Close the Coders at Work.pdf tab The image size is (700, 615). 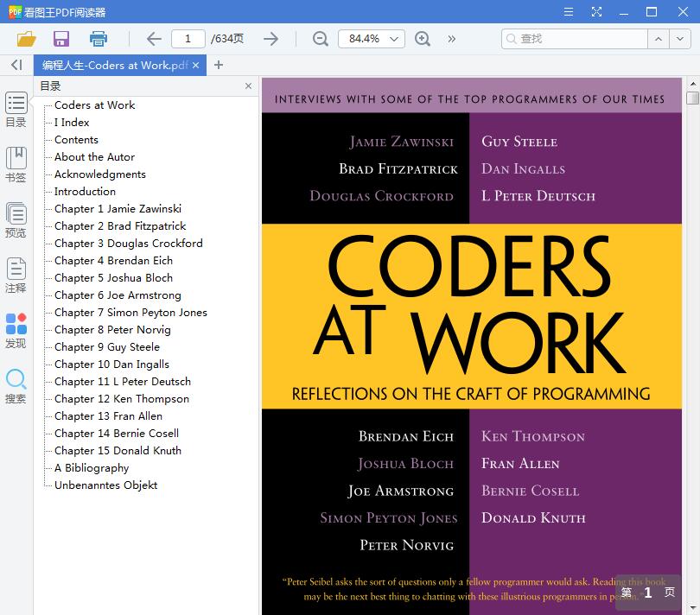tap(195, 65)
